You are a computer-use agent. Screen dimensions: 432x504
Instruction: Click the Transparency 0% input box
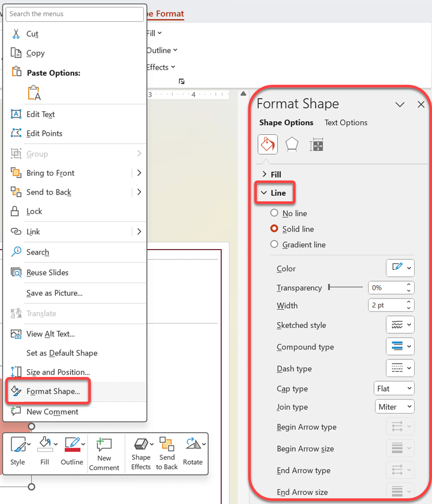[x=387, y=288]
